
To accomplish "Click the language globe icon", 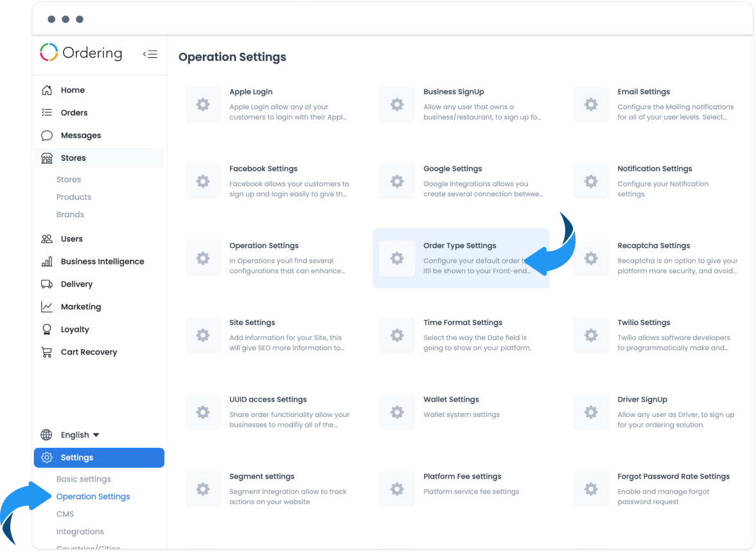I will click(x=46, y=435).
